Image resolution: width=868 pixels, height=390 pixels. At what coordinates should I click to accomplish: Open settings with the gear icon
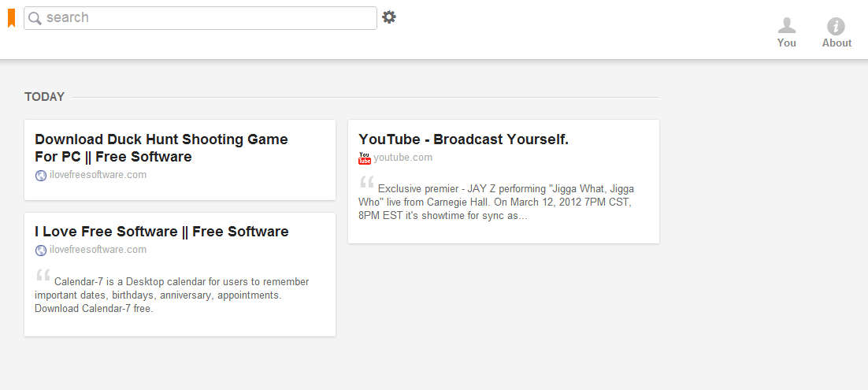click(389, 17)
